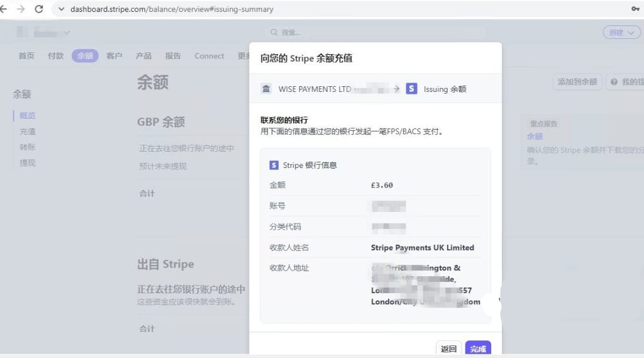Select 充值 in the sidebar
This screenshot has width=644, height=358.
(x=28, y=131)
